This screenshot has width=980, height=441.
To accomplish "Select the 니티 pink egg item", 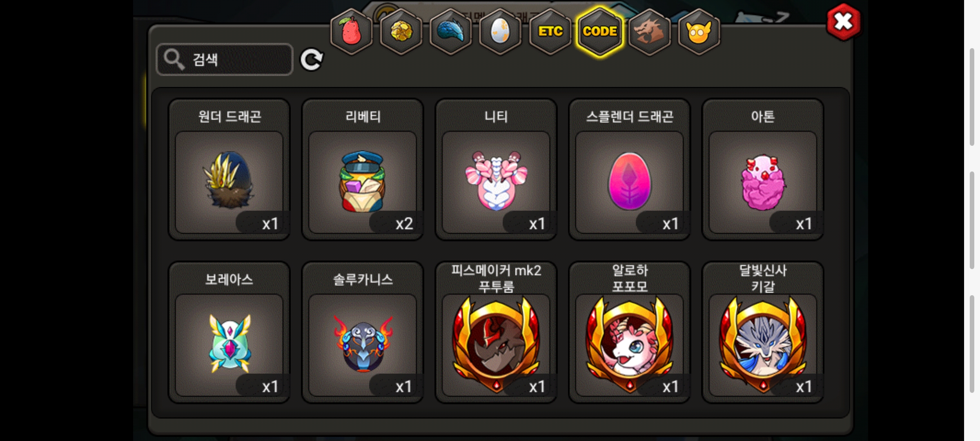I will tap(496, 169).
